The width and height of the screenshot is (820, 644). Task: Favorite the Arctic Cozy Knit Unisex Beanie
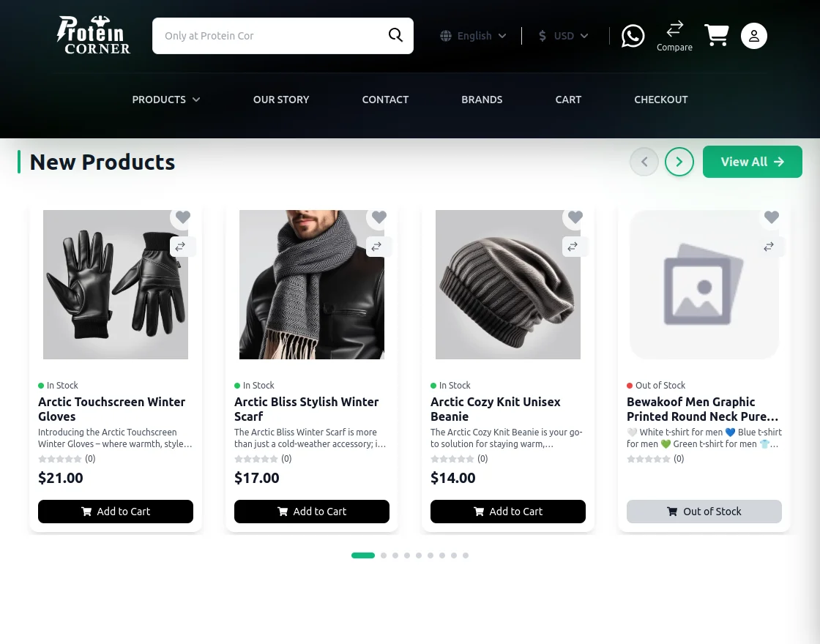(x=575, y=217)
